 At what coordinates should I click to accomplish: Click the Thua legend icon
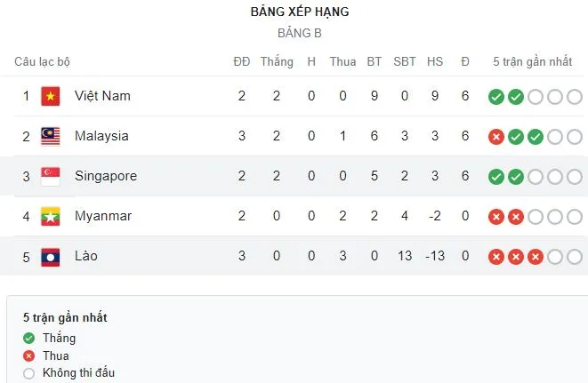tap(29, 355)
